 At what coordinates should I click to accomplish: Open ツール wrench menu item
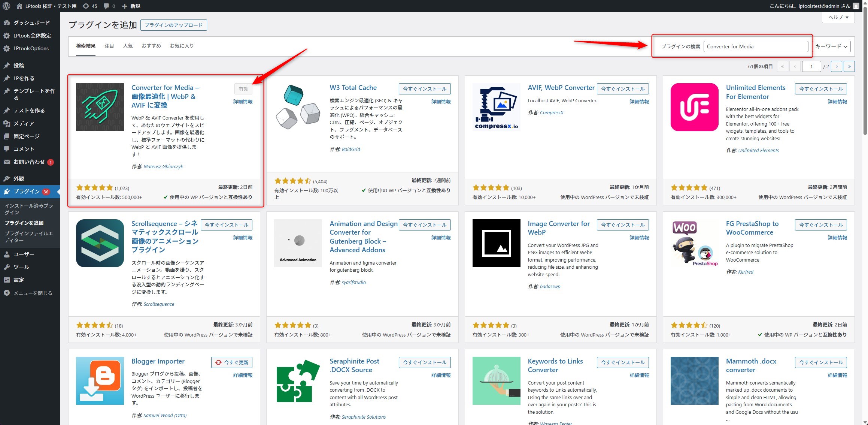30,267
